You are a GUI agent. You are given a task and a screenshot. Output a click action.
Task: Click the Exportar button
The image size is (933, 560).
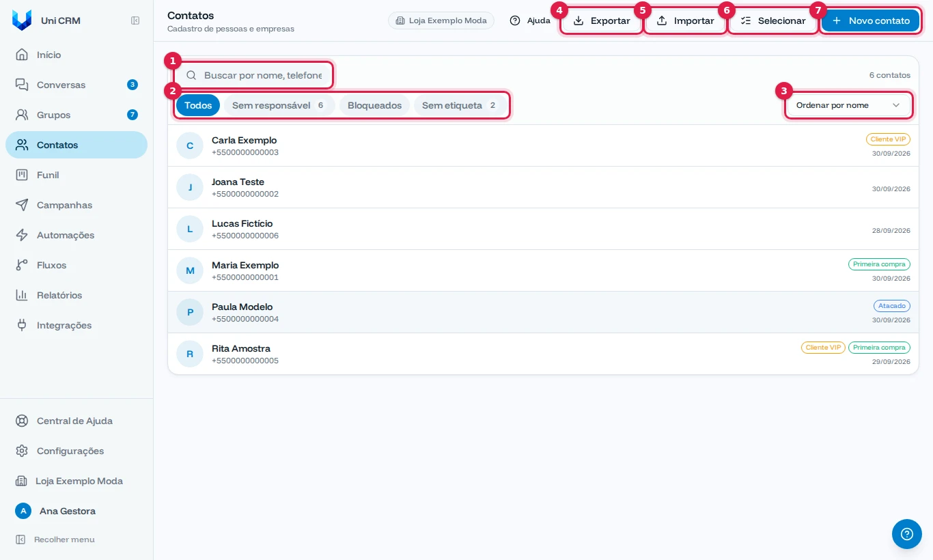click(x=602, y=20)
